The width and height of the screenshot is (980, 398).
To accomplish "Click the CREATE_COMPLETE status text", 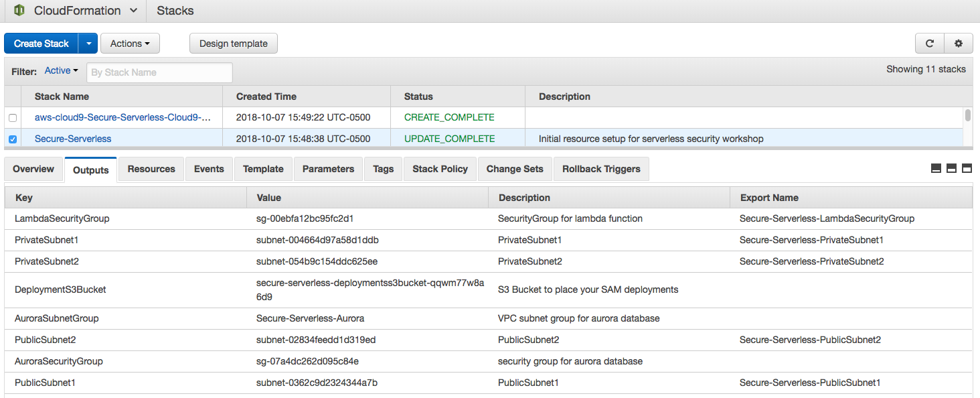I will [449, 117].
